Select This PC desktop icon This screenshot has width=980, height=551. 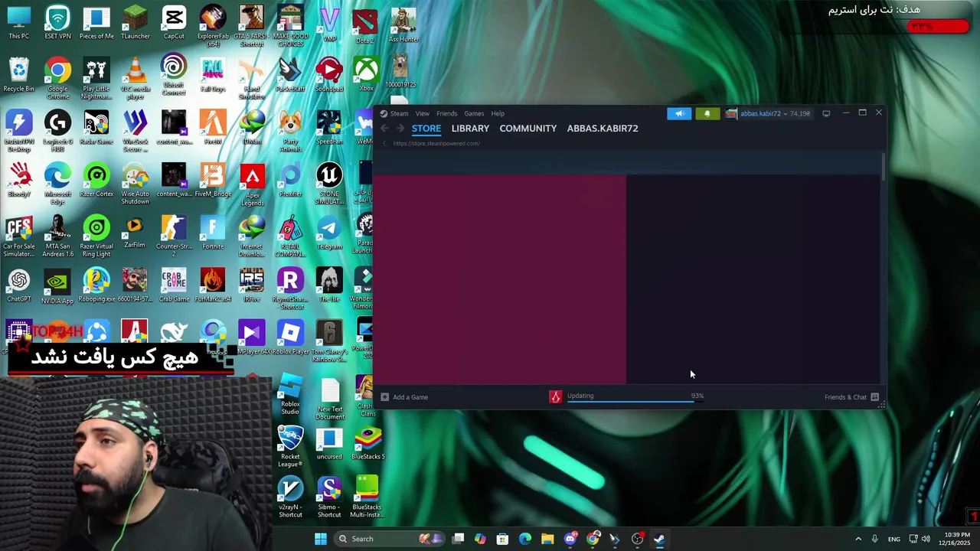click(18, 23)
